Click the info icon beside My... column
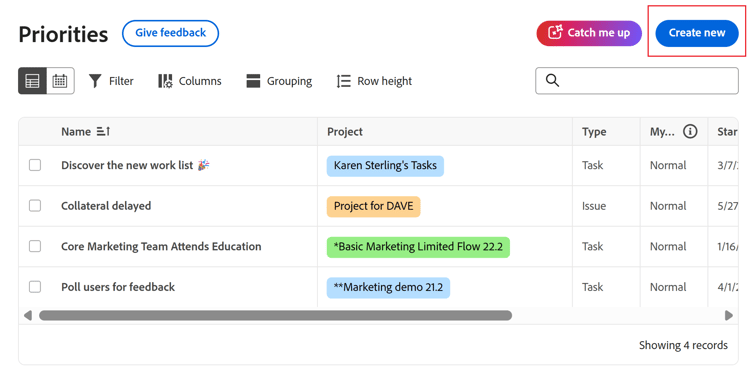 tap(690, 131)
